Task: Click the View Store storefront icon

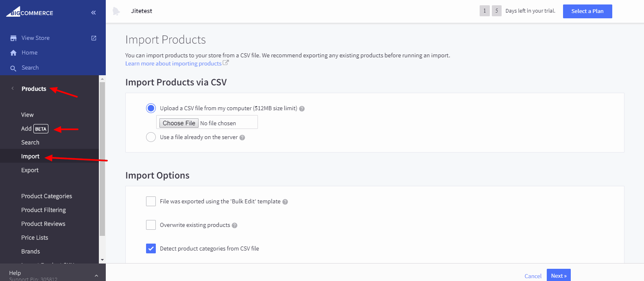Action: click(x=13, y=38)
